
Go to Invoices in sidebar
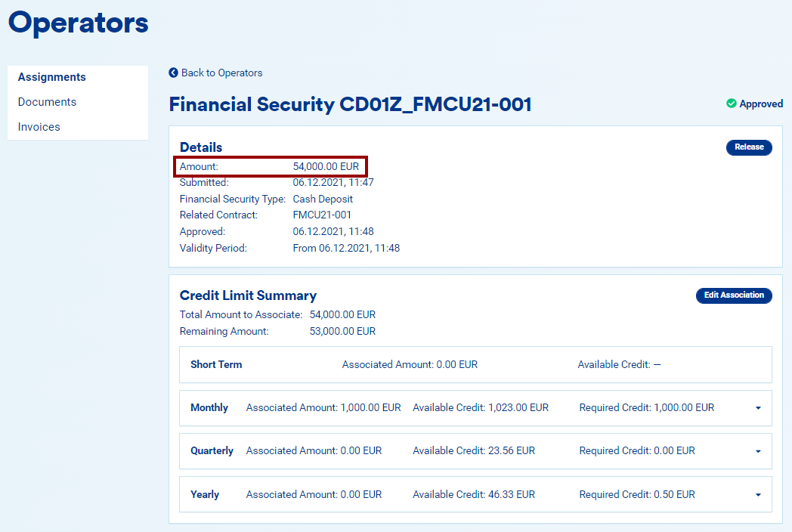click(x=39, y=127)
